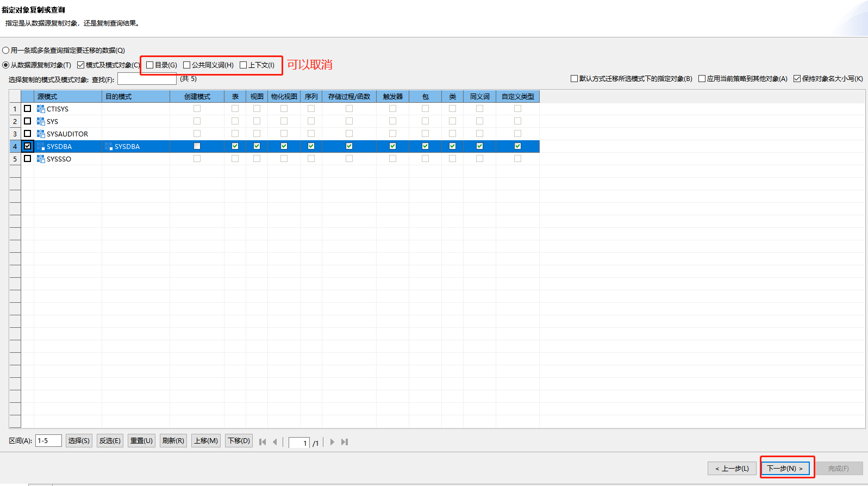Click the 反选(E) invert selection button
The width and height of the screenshot is (868, 486).
pyautogui.click(x=110, y=440)
